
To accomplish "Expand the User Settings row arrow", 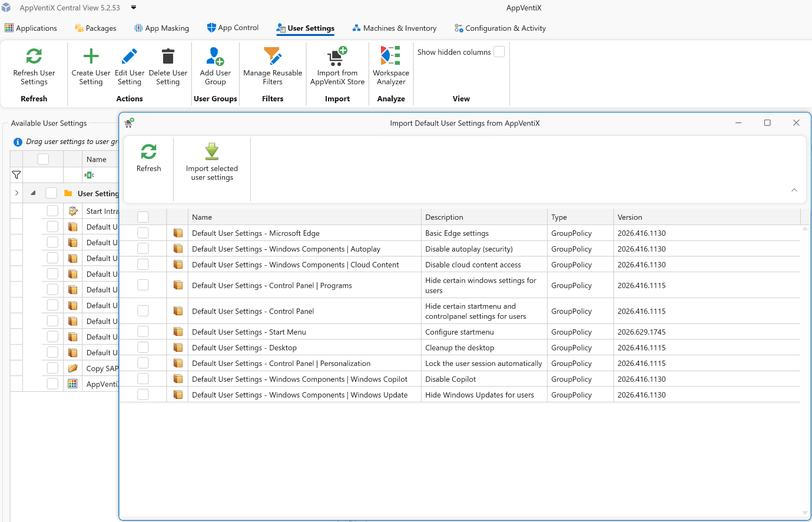I will coord(16,193).
